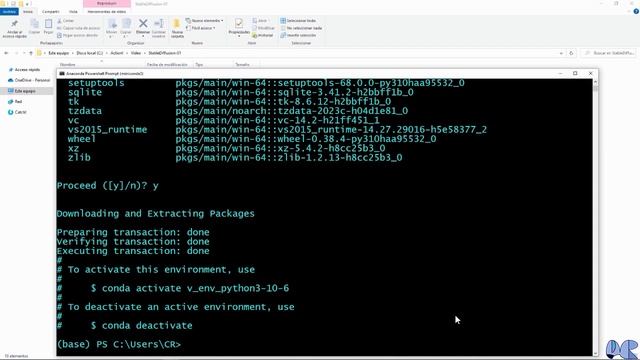The image size is (640, 360).
Task: Select the Reproducir contextual tab
Action: pos(107,3)
